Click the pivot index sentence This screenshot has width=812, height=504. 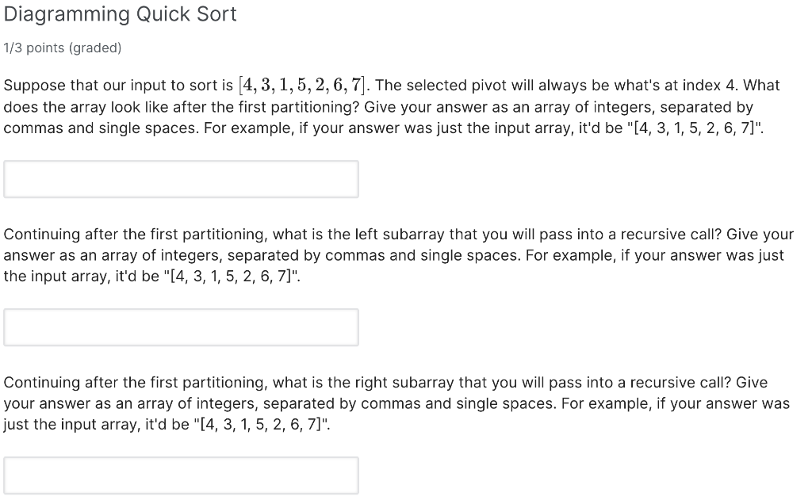pyautogui.click(x=555, y=85)
